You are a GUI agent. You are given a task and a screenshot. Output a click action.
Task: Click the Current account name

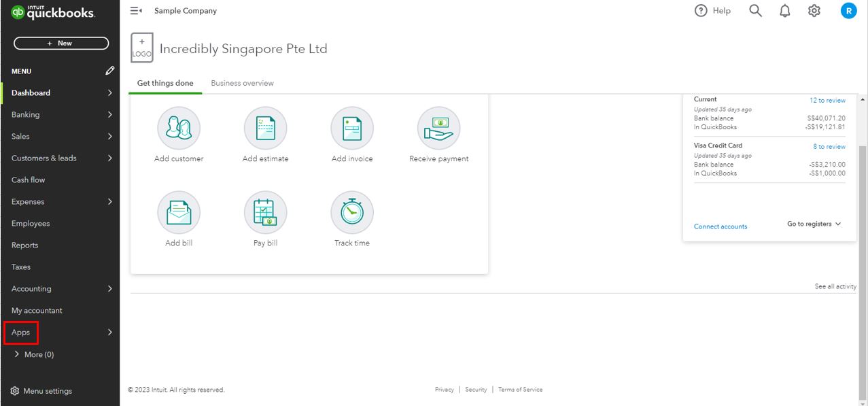[x=705, y=99]
